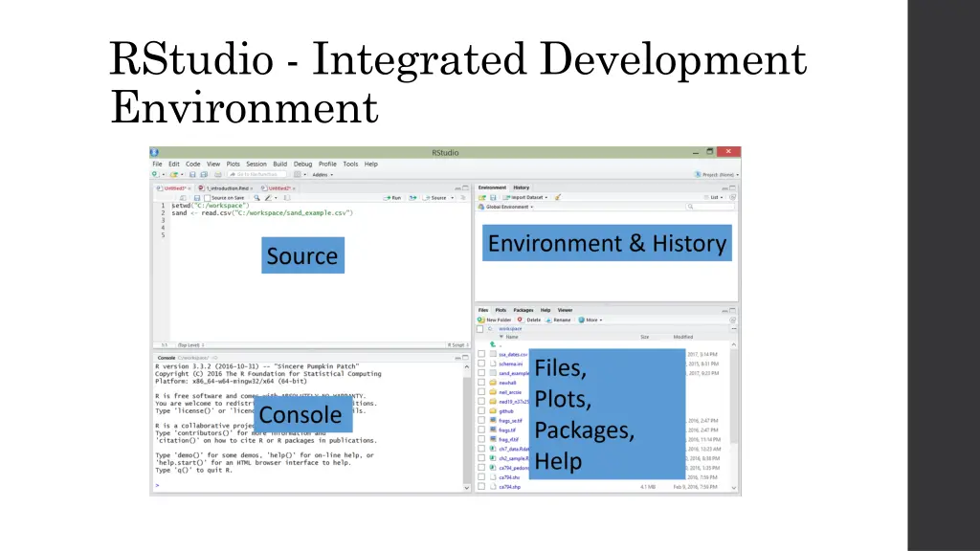Click the Save All icon

click(x=204, y=175)
